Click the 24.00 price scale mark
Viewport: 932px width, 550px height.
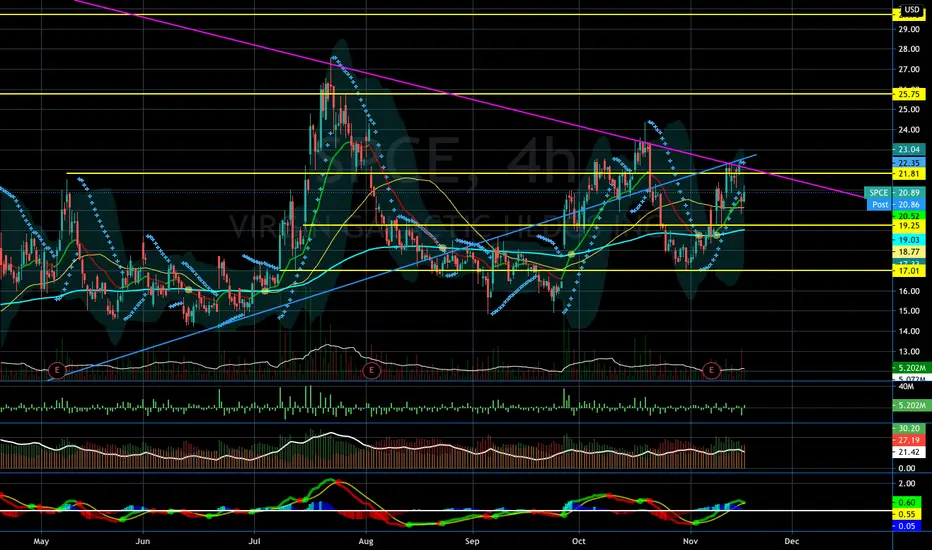909,130
